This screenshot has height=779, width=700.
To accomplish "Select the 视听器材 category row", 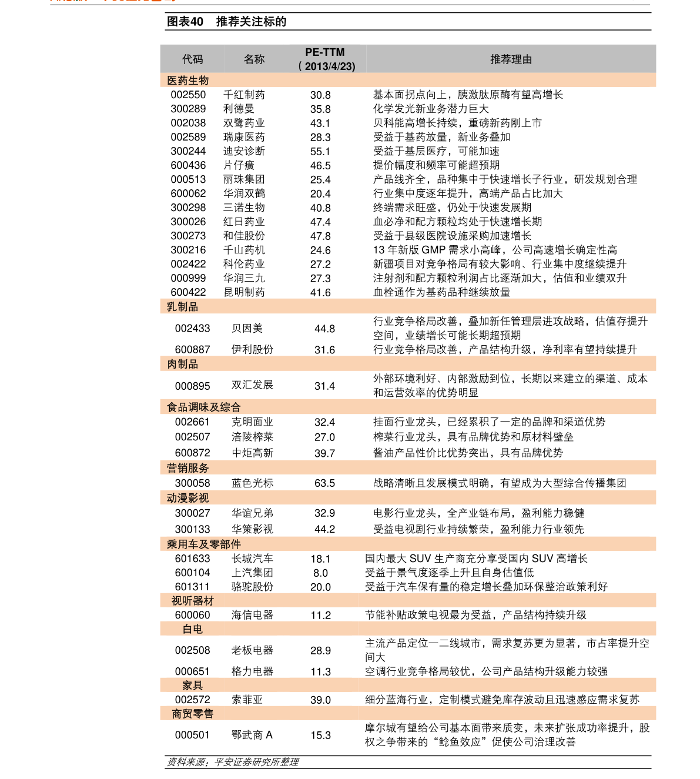I will tap(192, 601).
